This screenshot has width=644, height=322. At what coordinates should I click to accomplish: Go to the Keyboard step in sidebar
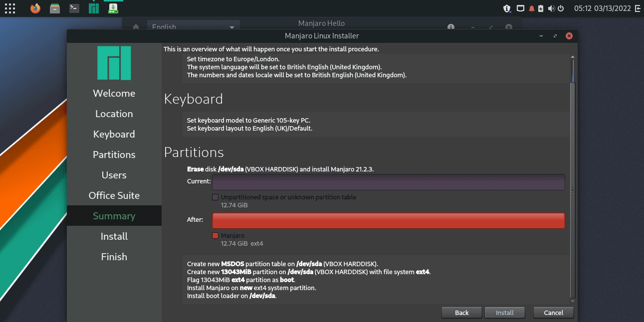[x=114, y=134]
